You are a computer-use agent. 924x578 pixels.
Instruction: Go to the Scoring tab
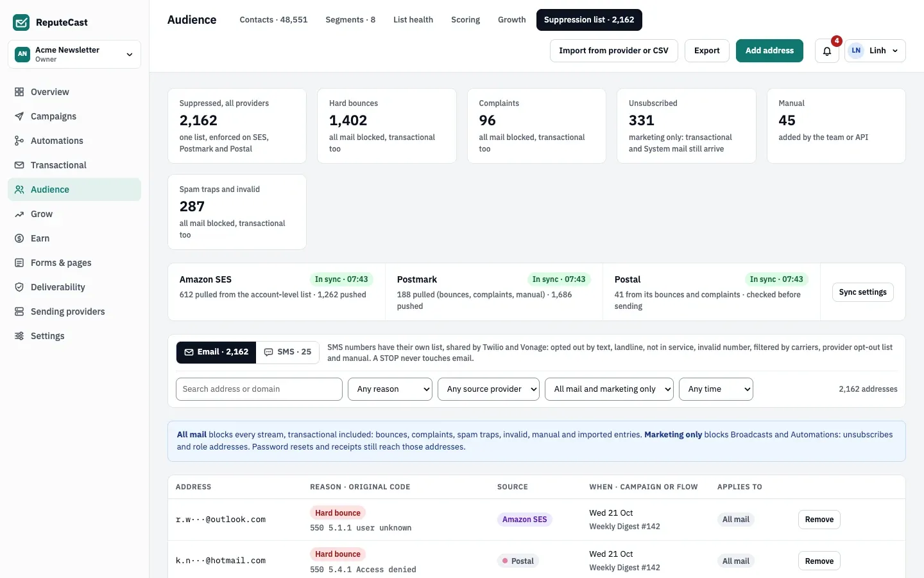pyautogui.click(x=465, y=20)
